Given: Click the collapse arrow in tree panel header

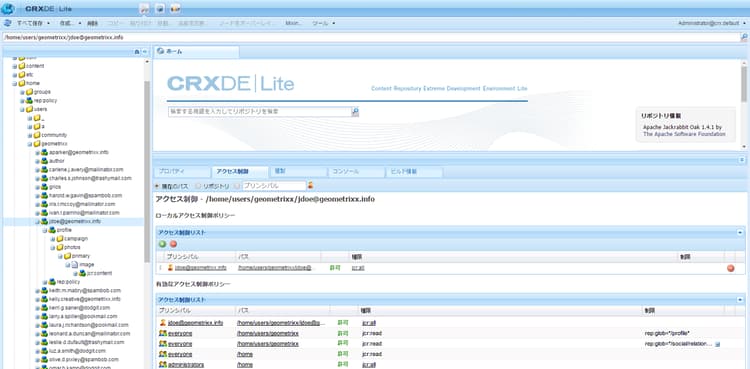Looking at the screenshot, I should (145, 51).
